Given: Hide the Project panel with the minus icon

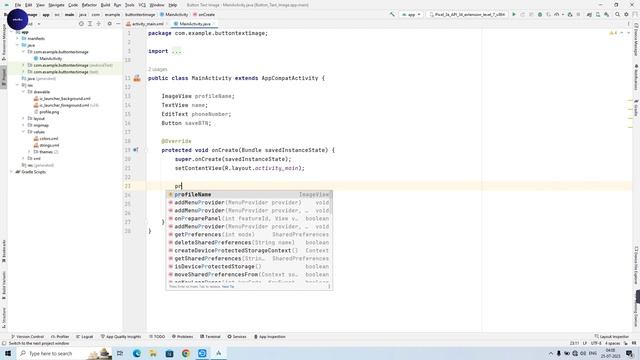Looking at the screenshot, I should point(118,24).
